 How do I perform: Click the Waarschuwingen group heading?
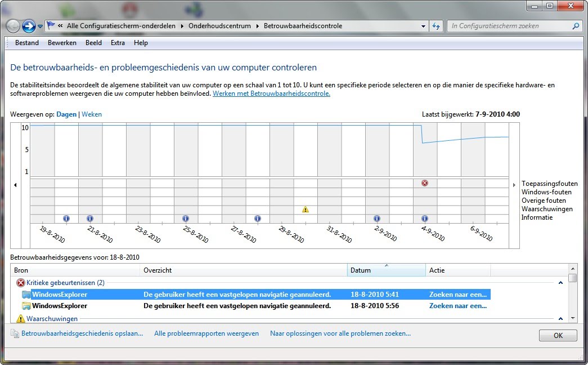(x=52, y=318)
